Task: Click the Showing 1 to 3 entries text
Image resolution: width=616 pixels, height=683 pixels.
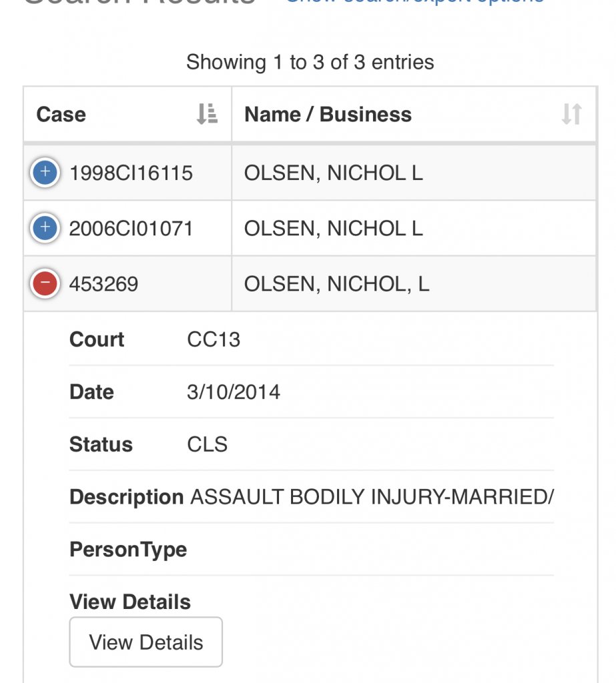Action: pyautogui.click(x=310, y=62)
